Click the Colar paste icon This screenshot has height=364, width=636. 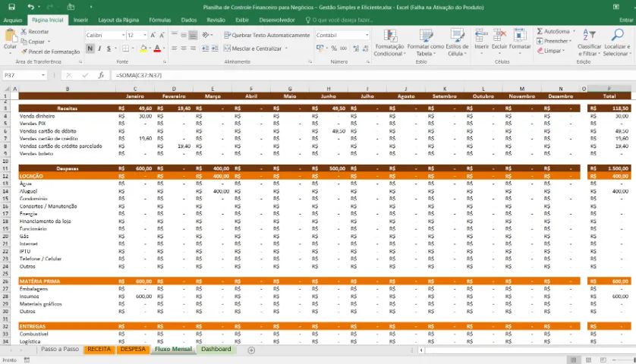10,36
